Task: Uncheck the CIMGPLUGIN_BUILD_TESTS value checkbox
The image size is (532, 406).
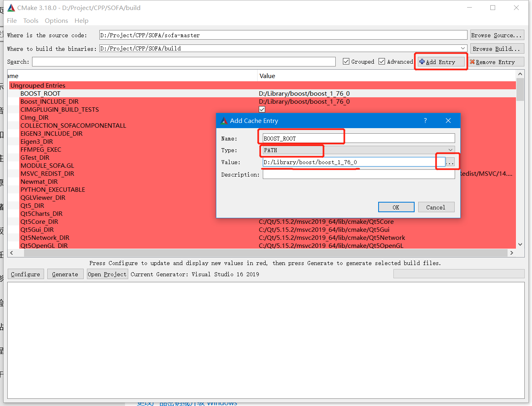Action: (262, 109)
